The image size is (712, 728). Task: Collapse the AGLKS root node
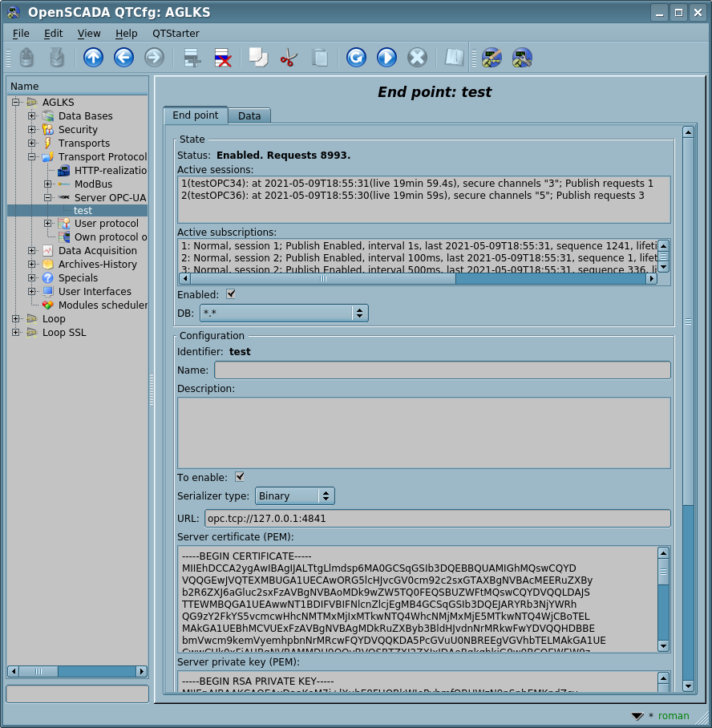(16, 102)
